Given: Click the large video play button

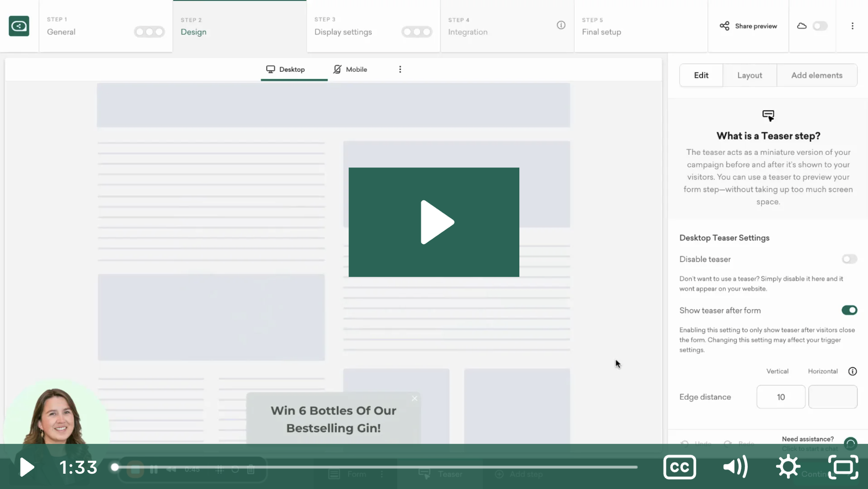Looking at the screenshot, I should pyautogui.click(x=434, y=222).
